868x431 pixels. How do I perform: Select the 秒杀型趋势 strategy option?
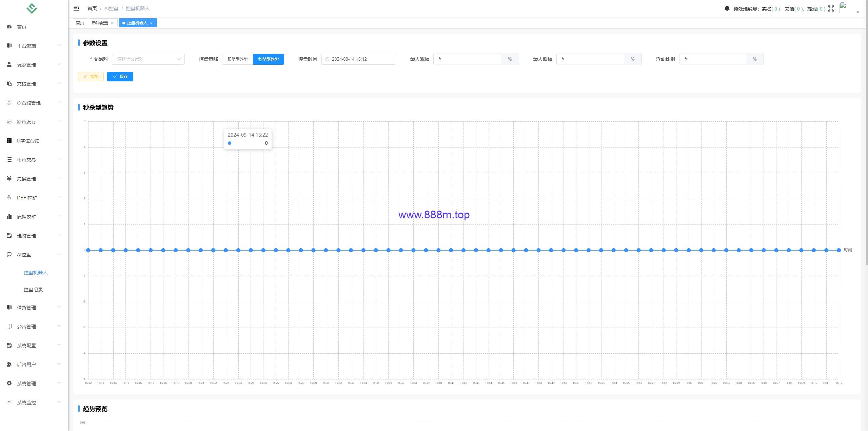click(268, 59)
